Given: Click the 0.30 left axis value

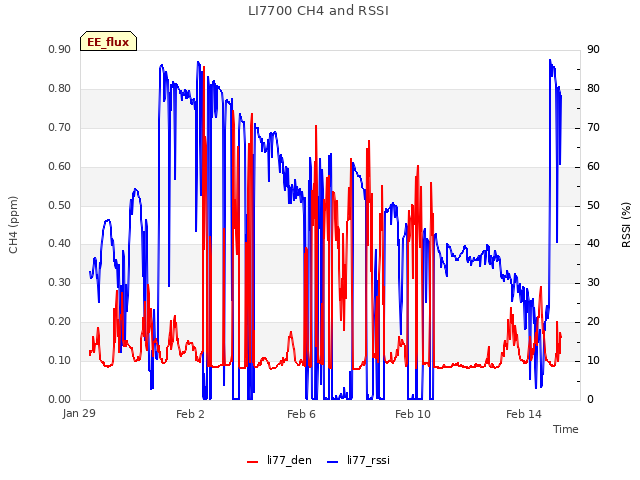Looking at the screenshot, I should tap(60, 282).
